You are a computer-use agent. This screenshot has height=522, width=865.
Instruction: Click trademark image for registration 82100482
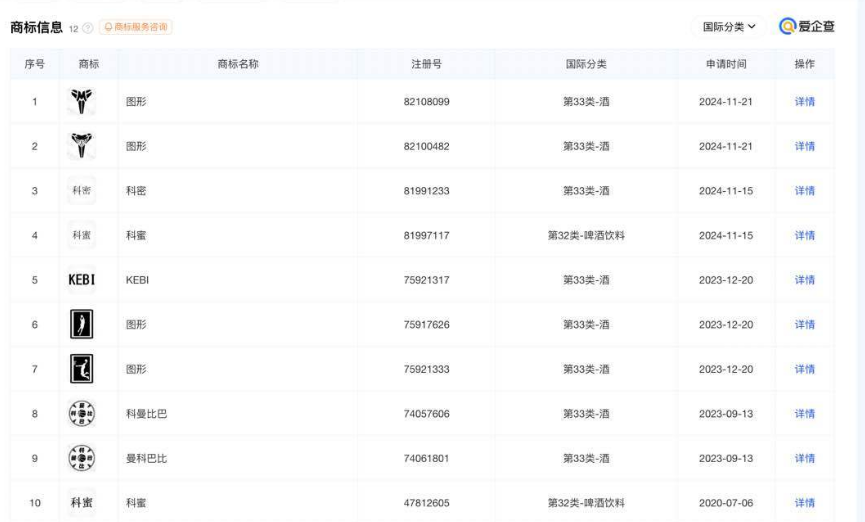pos(82,146)
